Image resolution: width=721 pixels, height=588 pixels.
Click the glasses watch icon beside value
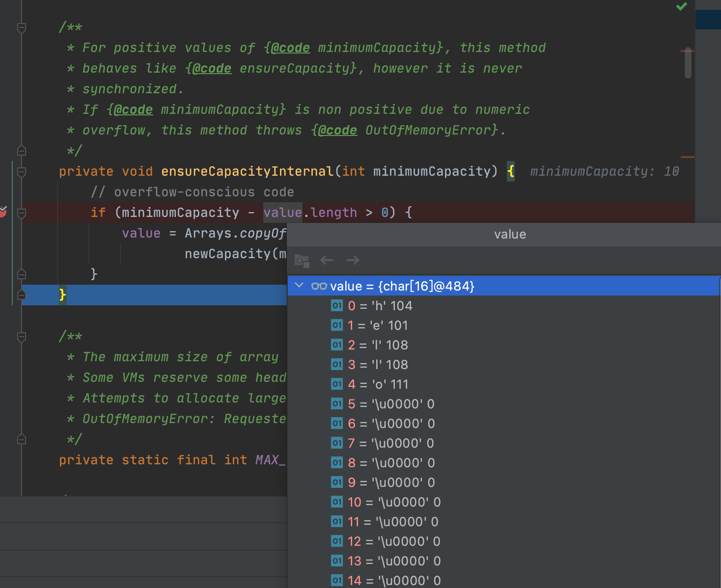(319, 286)
